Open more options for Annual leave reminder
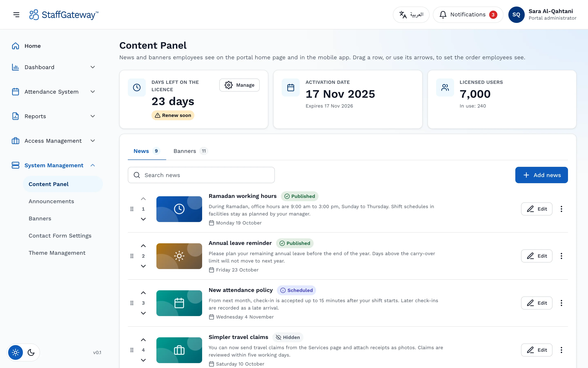 [561, 256]
